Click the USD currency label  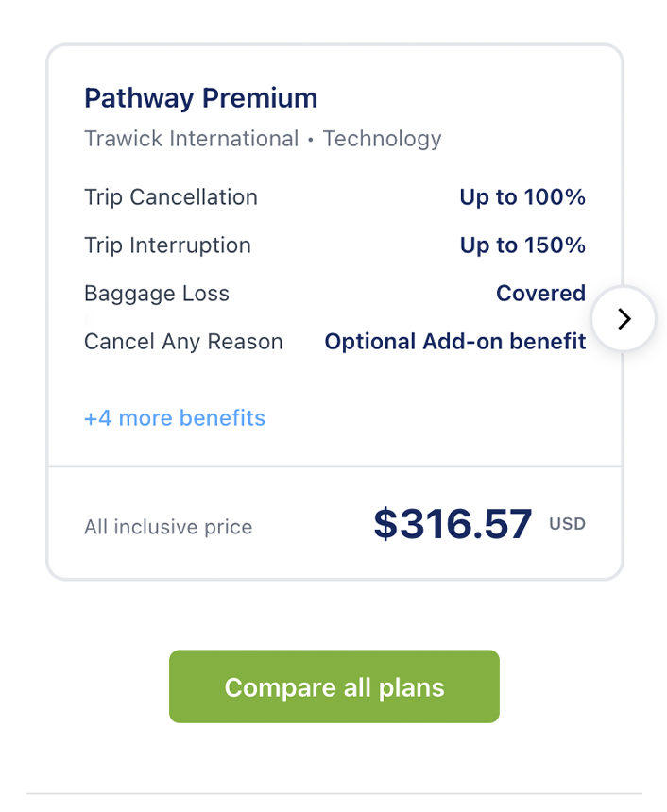click(x=567, y=523)
